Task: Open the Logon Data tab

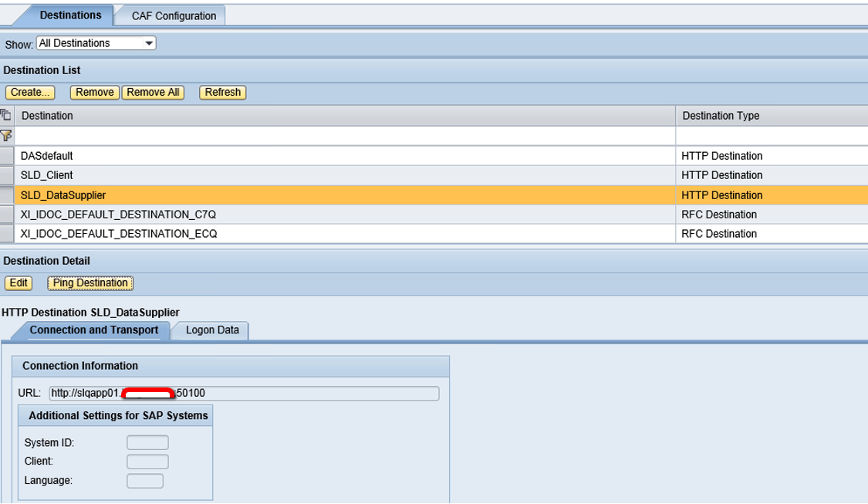Action: point(212,330)
